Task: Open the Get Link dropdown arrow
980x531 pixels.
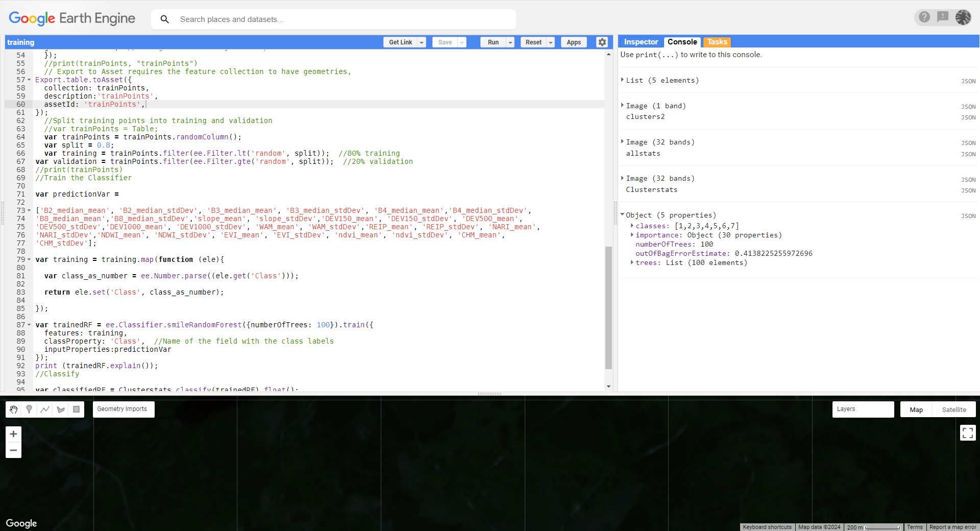Action: 422,42
